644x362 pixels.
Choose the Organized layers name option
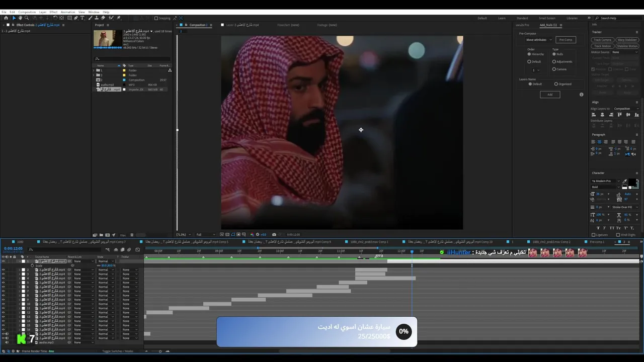point(556,84)
